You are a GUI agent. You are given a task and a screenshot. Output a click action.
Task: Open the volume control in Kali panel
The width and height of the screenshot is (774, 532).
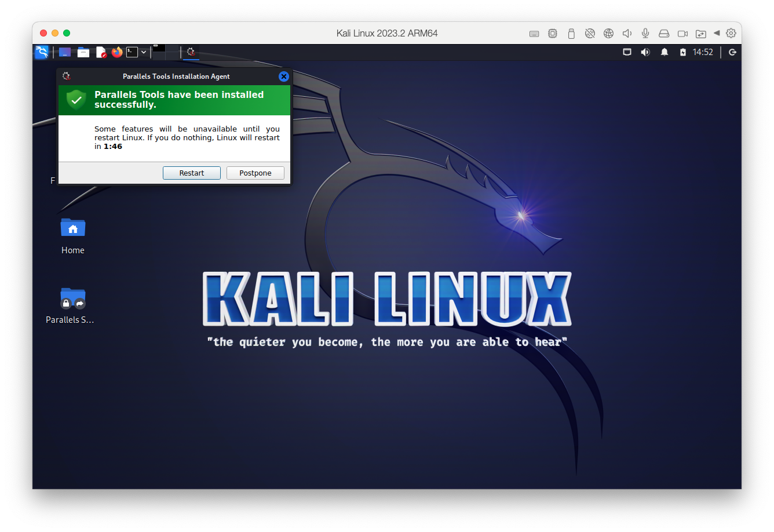coord(645,52)
